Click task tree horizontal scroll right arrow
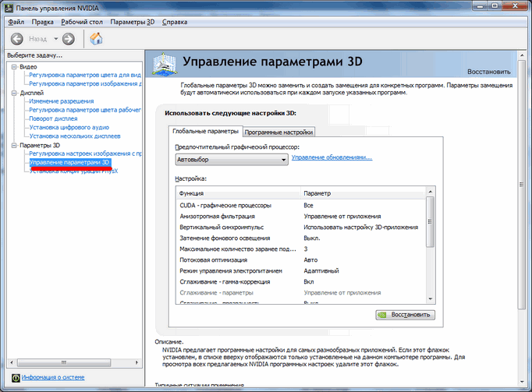The height and width of the screenshot is (392, 532). click(x=137, y=362)
